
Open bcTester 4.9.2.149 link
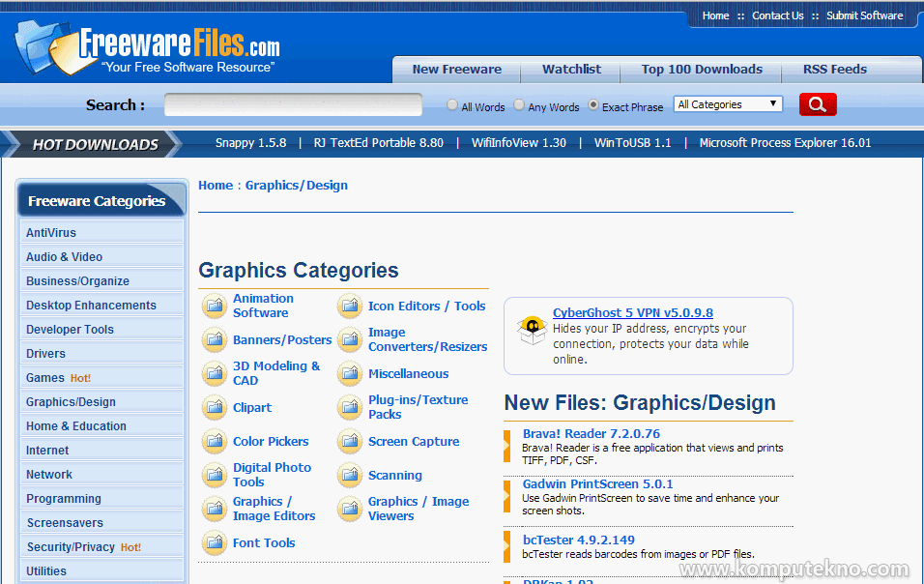click(x=579, y=540)
